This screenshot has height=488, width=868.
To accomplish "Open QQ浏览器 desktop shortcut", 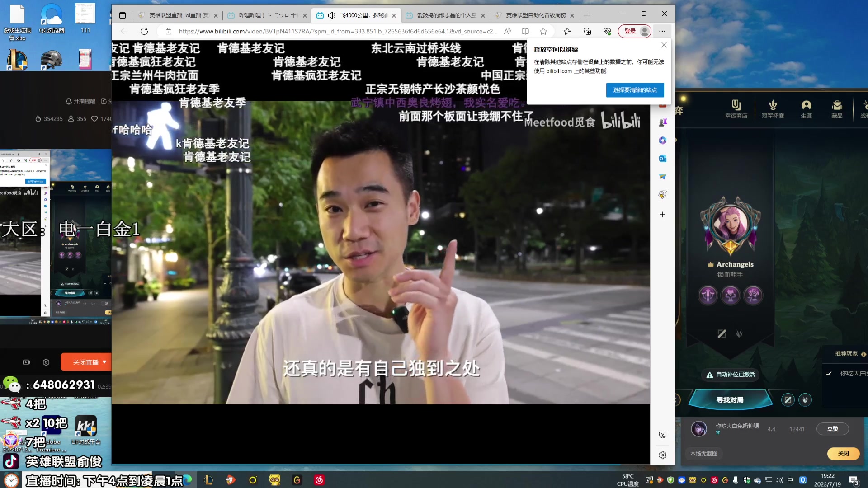I will click(x=52, y=18).
